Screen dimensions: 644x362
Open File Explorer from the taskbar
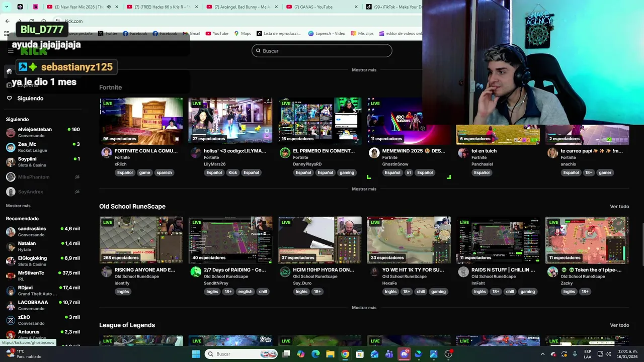tap(330, 354)
